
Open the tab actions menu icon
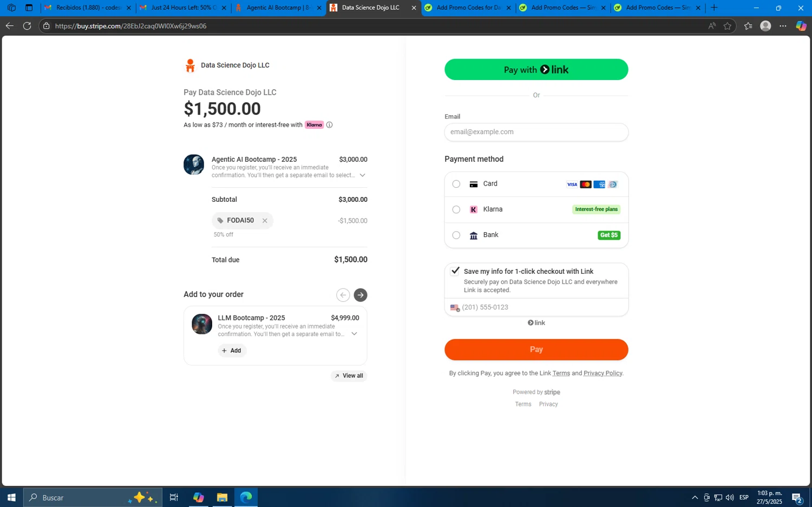point(29,8)
